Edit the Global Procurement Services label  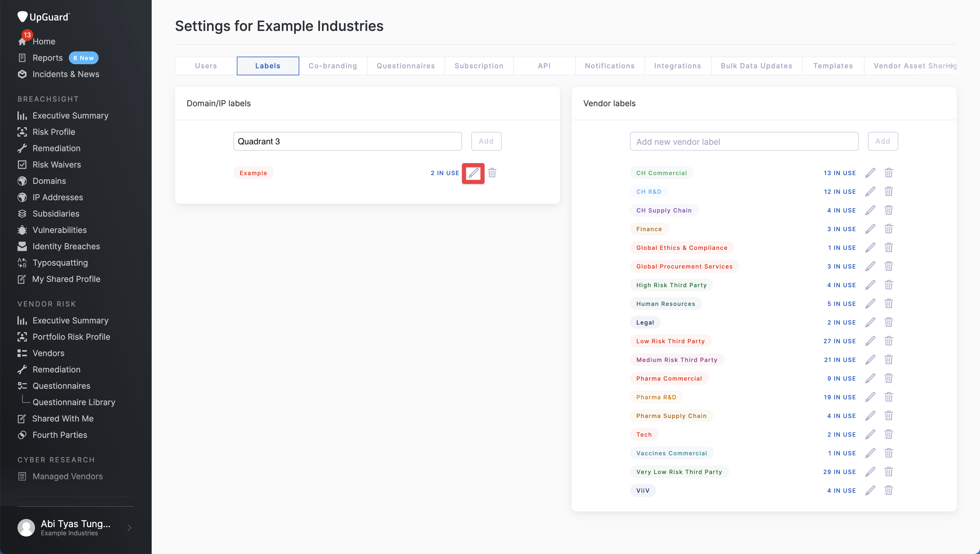pos(870,266)
